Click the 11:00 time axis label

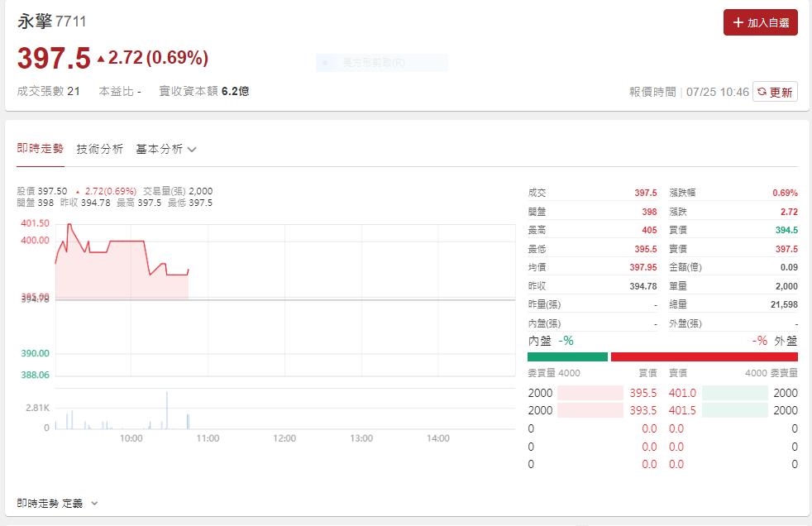(208, 438)
